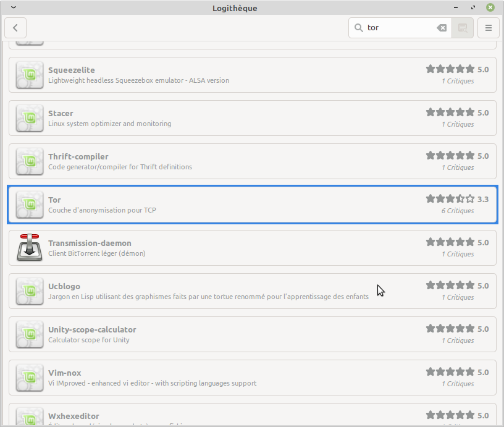Open the Squeezelite entry title
The image size is (504, 427).
point(72,70)
